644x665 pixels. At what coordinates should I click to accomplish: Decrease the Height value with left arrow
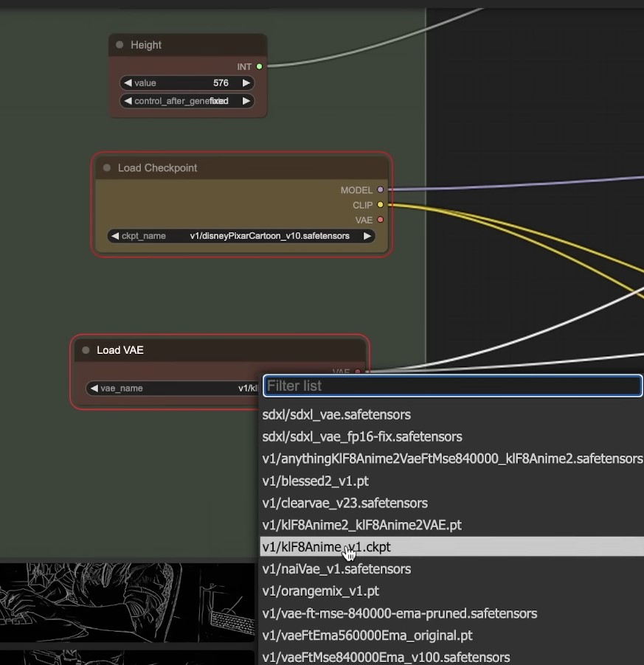pos(128,83)
